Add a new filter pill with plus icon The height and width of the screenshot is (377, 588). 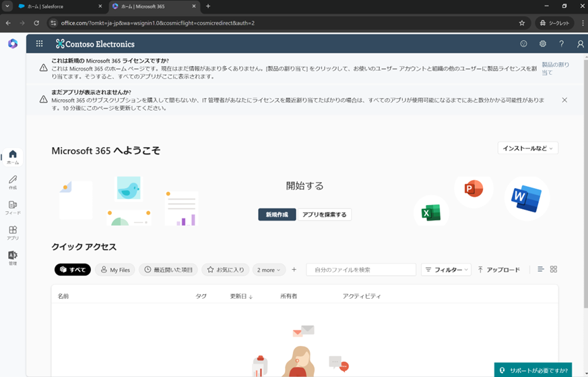coord(294,270)
